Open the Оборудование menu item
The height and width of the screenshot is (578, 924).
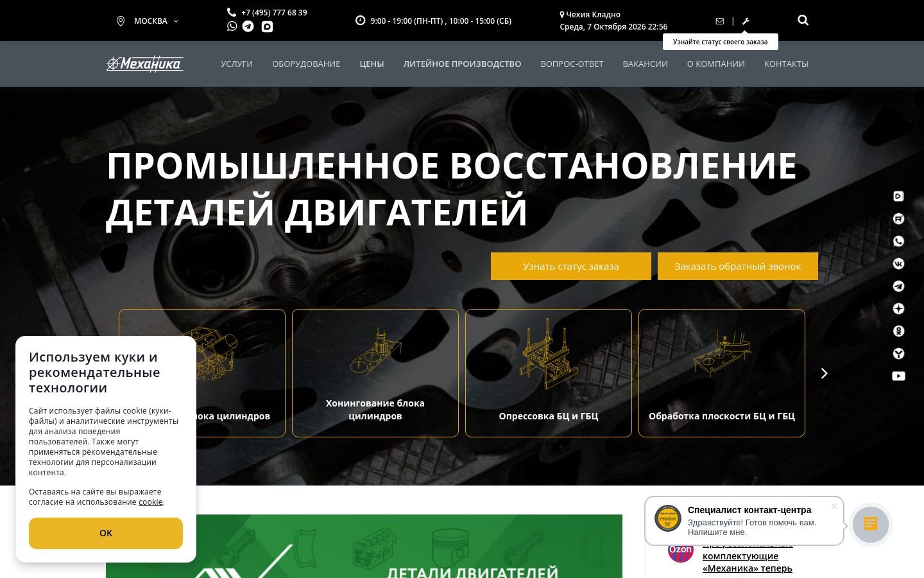306,64
